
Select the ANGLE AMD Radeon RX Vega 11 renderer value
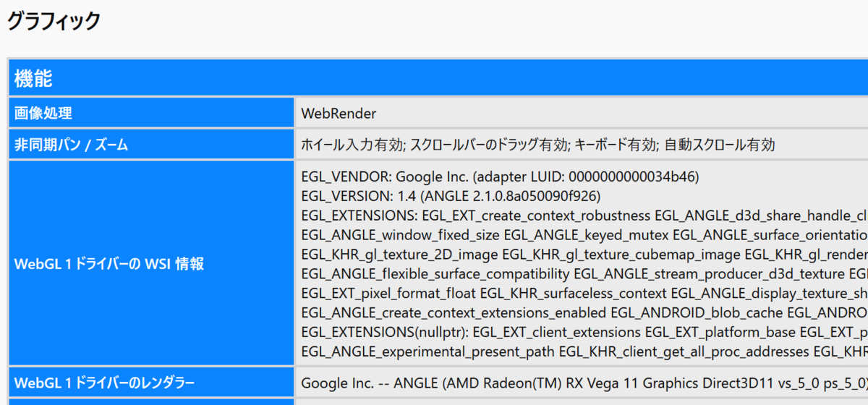(x=584, y=383)
